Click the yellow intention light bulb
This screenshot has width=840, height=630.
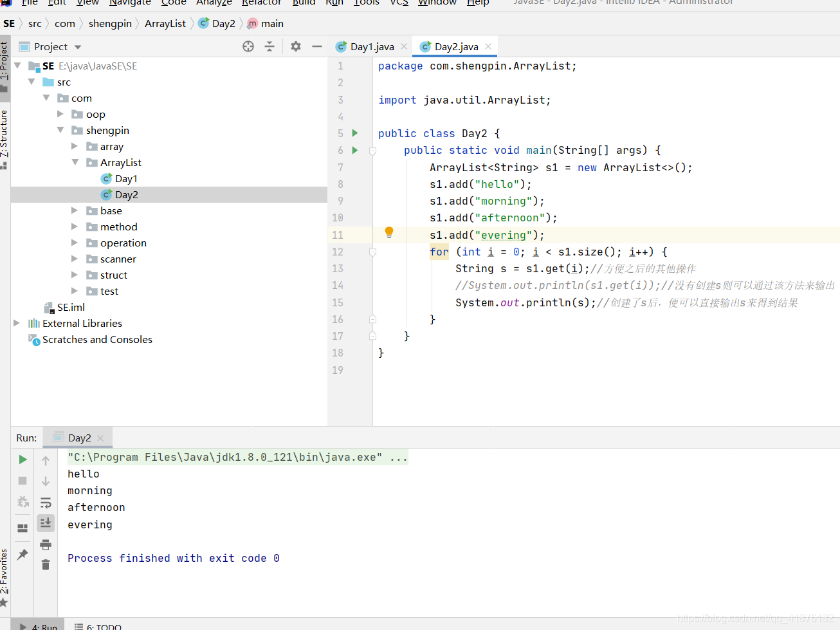(389, 233)
